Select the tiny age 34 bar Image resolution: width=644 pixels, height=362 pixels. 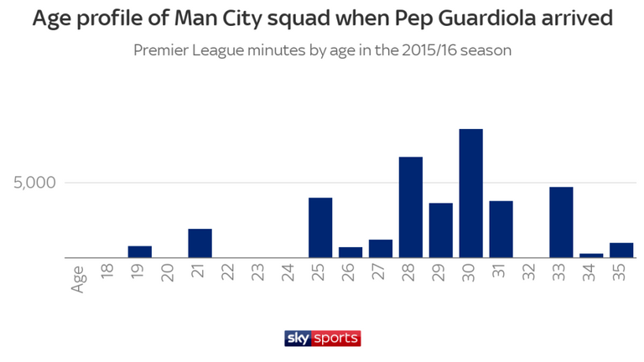pyautogui.click(x=591, y=256)
